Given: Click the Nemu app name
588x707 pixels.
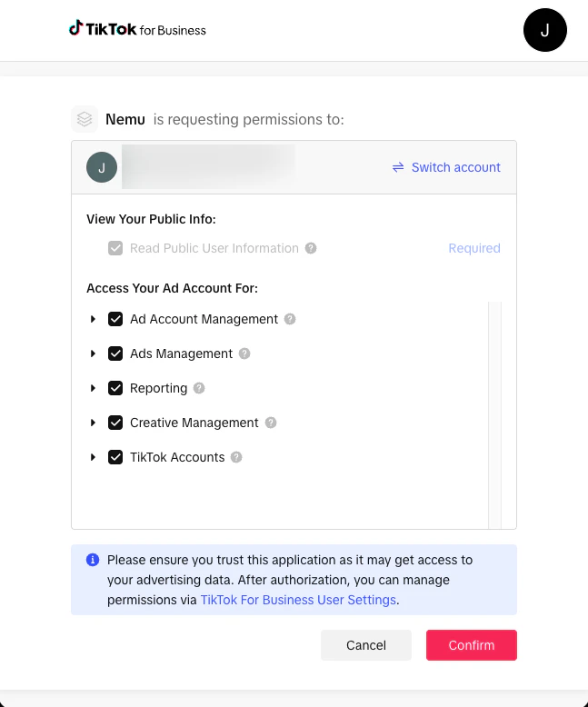Looking at the screenshot, I should point(125,119).
